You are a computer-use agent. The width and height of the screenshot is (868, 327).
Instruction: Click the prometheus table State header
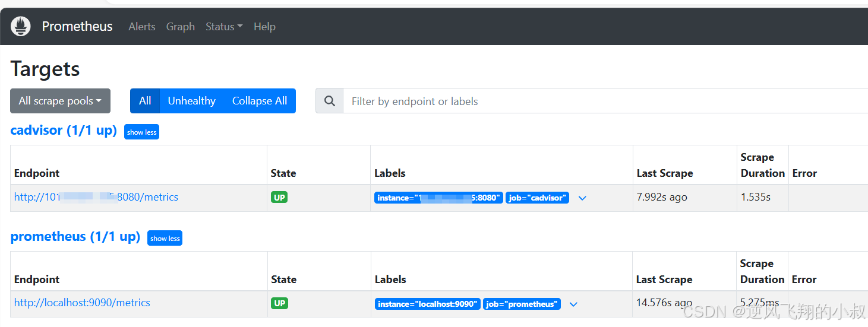[284, 280]
